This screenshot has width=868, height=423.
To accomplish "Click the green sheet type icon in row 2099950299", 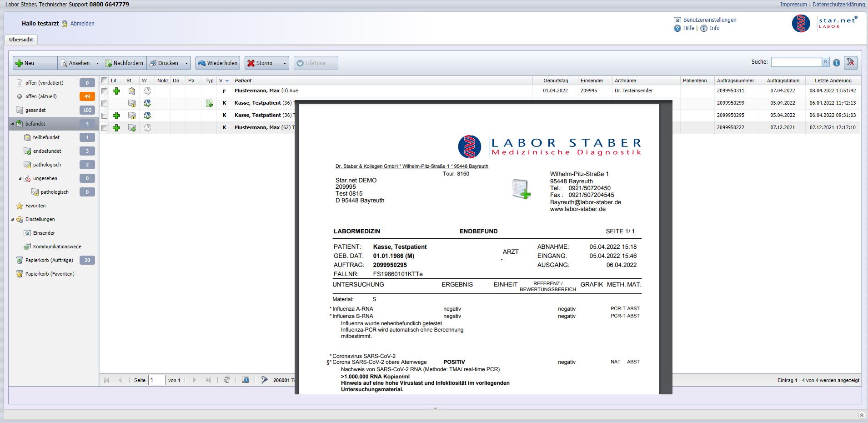I will click(209, 103).
